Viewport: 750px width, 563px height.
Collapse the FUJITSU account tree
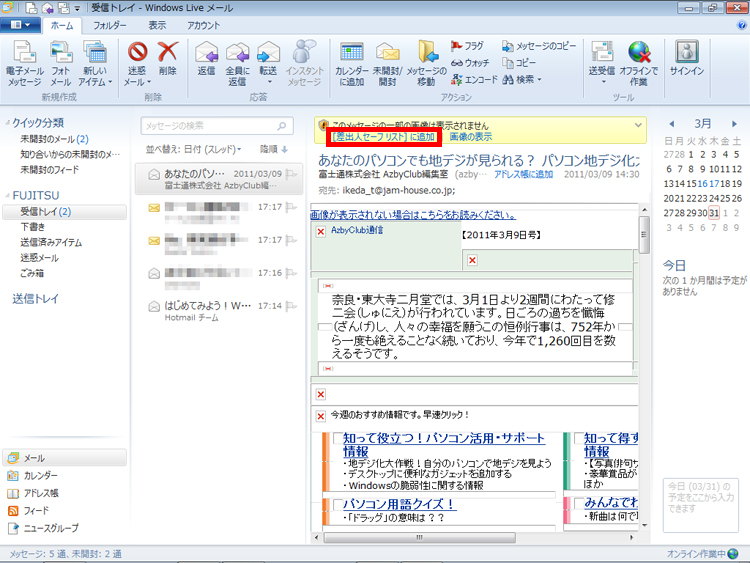[7, 195]
